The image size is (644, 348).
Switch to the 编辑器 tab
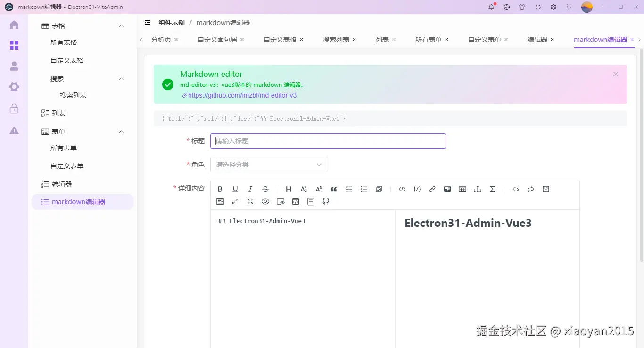point(537,40)
